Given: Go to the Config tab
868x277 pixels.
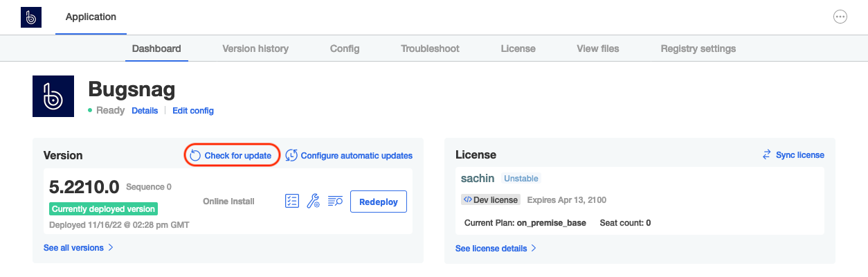Looking at the screenshot, I should pyautogui.click(x=345, y=48).
